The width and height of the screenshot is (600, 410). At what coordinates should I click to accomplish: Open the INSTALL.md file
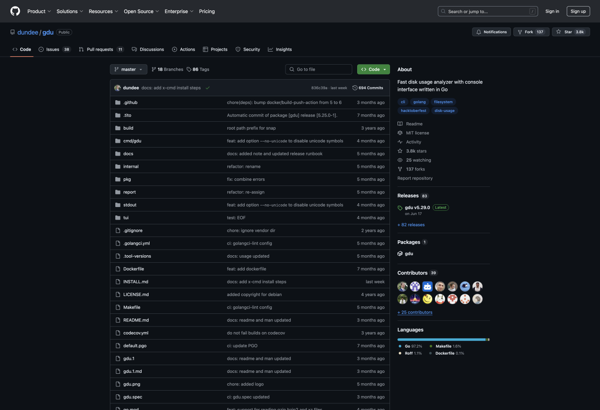coord(135,282)
